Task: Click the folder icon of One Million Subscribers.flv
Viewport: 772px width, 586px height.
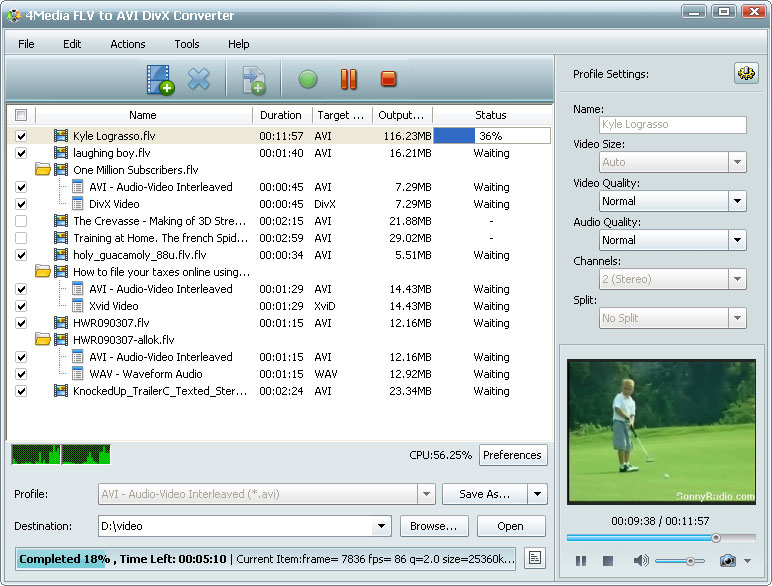Action: [x=43, y=170]
